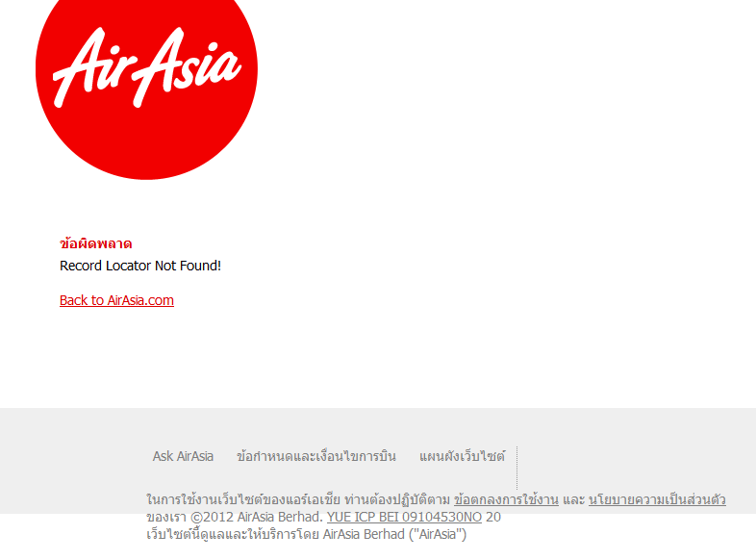The width and height of the screenshot is (756, 560).
Task: Follow the YUE ICP BEI 09104530NO link
Action: [x=404, y=517]
